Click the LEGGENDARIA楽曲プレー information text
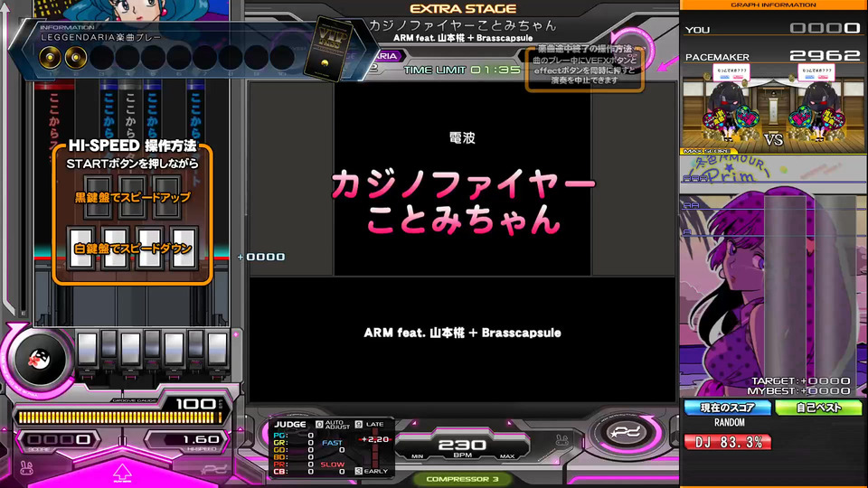 click(101, 38)
